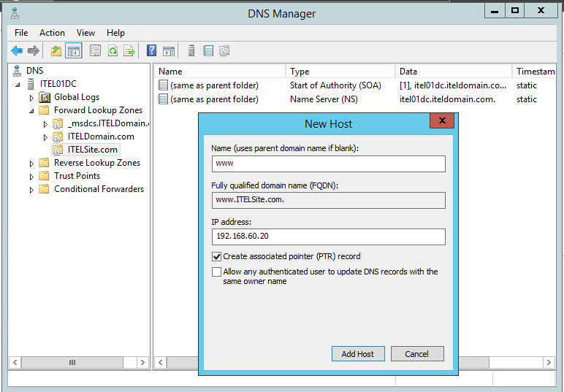Click the ITEL01DC server icon in tree
The height and width of the screenshot is (392, 564).
click(x=31, y=84)
